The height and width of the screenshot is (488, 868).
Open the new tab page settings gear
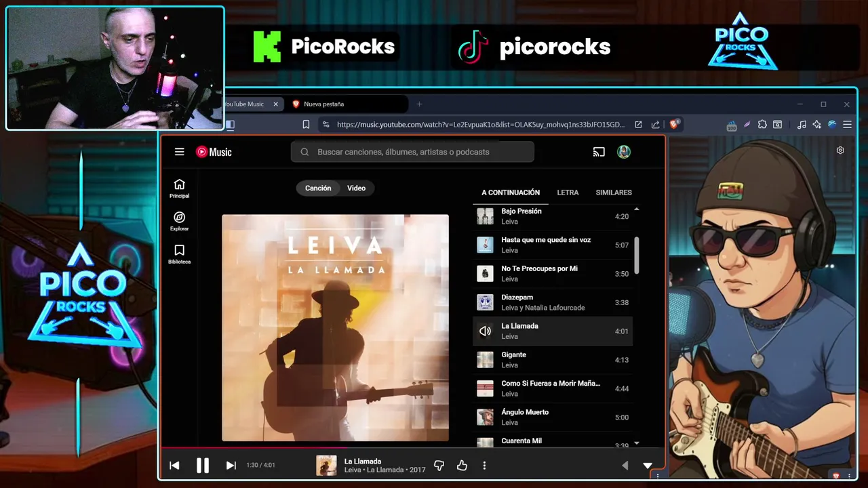click(x=840, y=150)
